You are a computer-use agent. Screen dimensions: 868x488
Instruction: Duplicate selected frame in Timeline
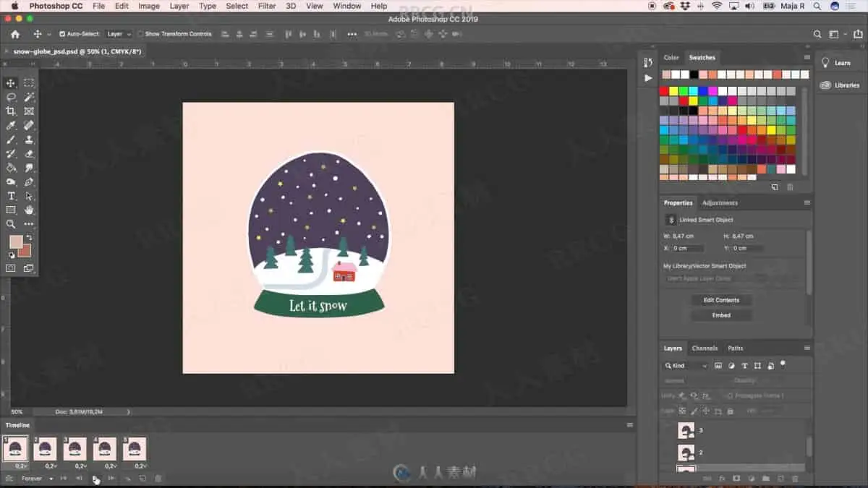coord(142,479)
